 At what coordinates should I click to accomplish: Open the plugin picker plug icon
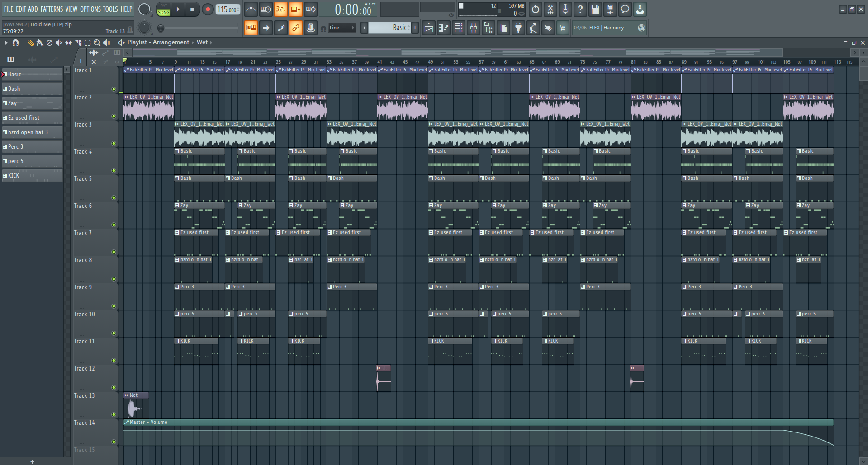click(x=518, y=28)
